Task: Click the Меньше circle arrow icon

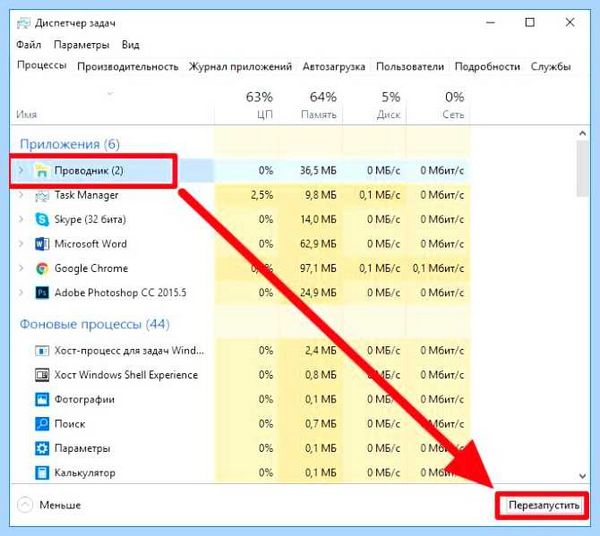Action: point(25,505)
